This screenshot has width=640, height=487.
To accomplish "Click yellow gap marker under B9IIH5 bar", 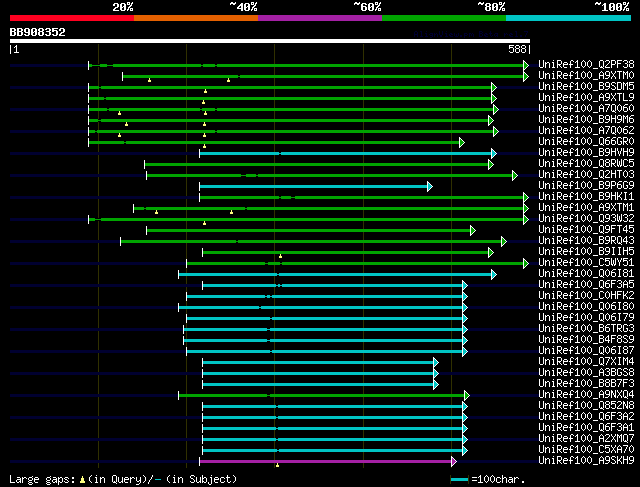I will [280, 256].
